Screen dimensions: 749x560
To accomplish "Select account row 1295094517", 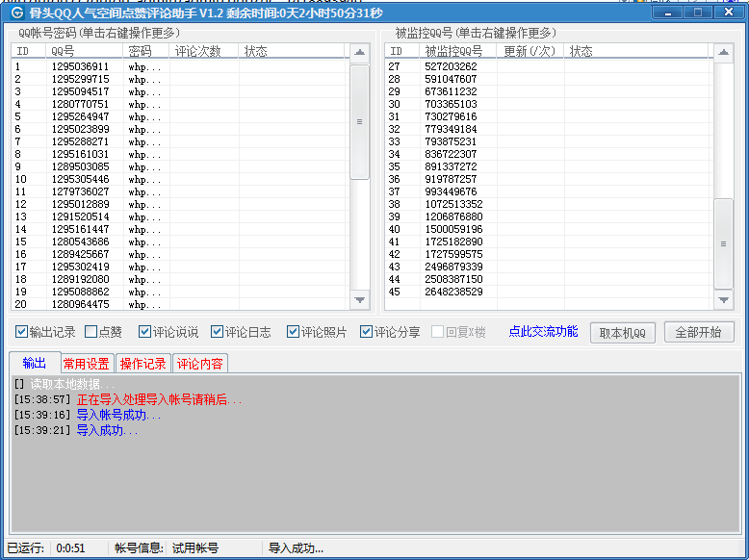I will tap(180, 91).
